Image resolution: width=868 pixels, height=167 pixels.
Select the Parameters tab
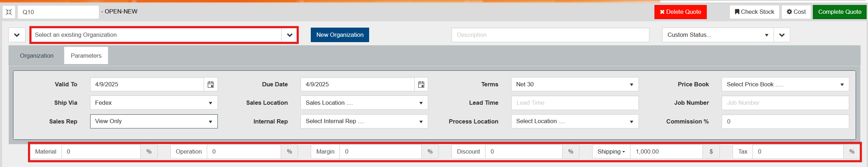tap(86, 56)
